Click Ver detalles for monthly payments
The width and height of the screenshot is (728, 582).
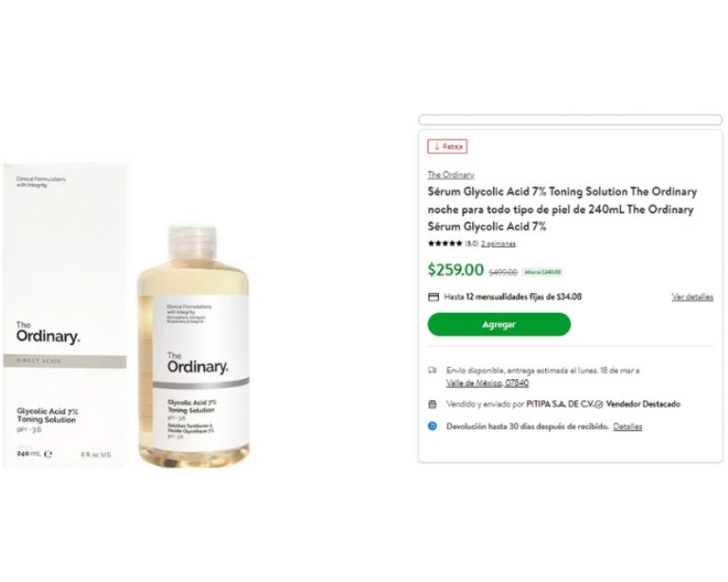coord(692,297)
